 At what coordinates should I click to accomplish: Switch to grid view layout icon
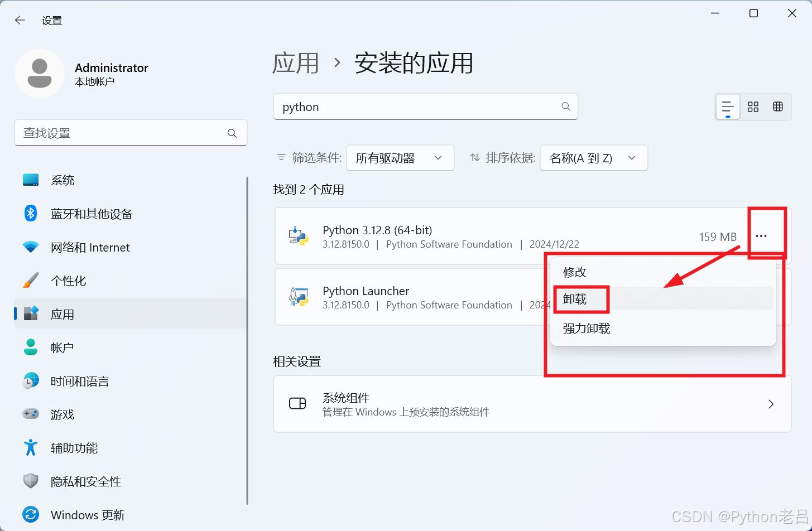[753, 107]
